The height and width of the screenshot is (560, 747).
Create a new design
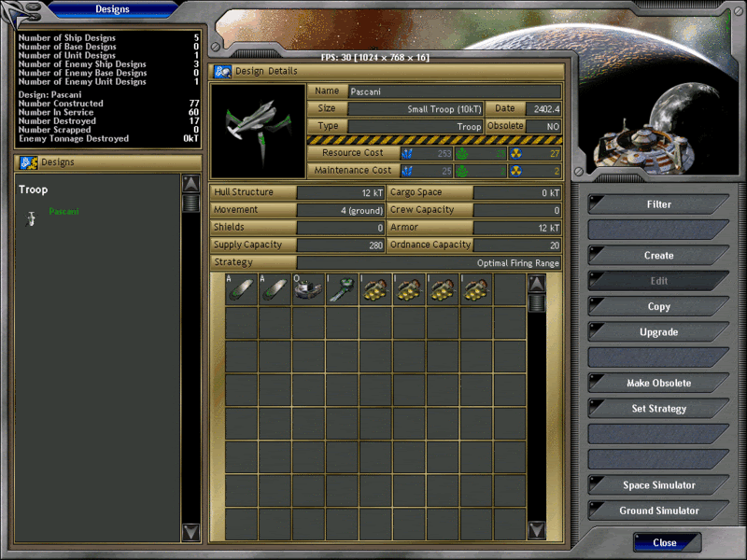659,255
